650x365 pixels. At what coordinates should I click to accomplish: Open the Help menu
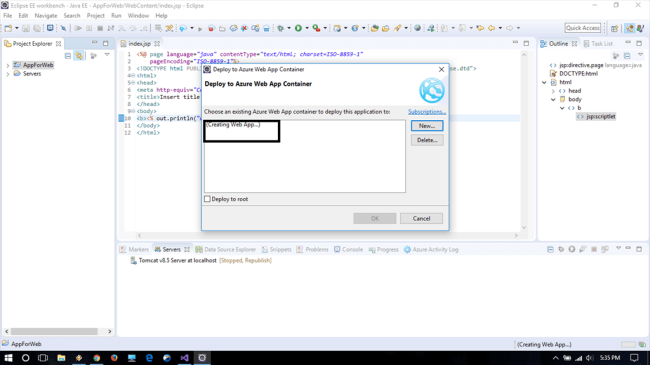(161, 16)
